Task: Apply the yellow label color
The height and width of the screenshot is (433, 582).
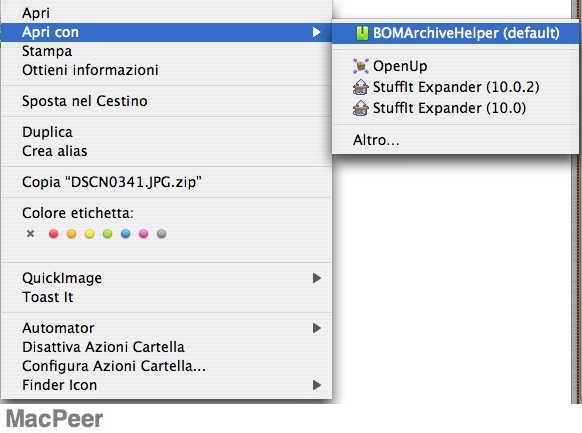Action: pos(89,234)
